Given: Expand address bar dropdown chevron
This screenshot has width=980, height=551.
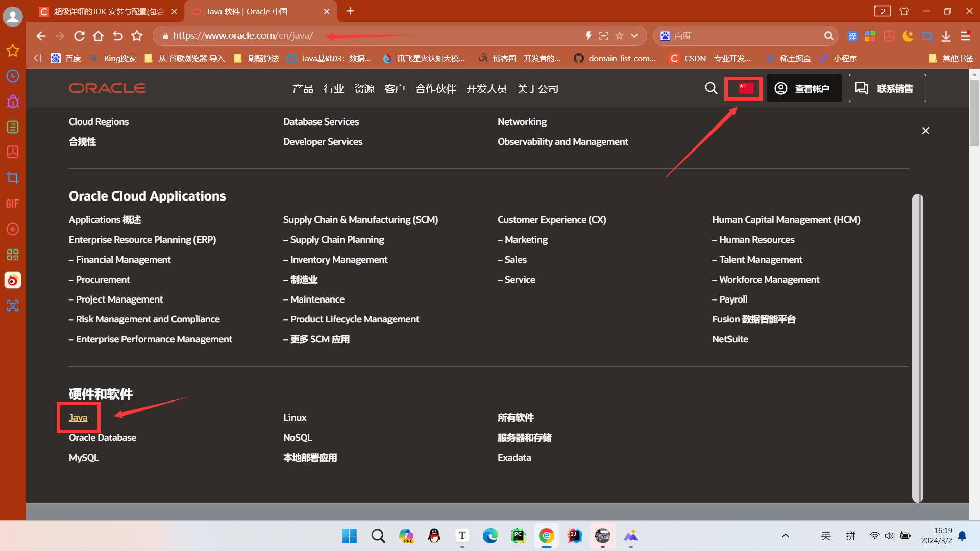Looking at the screenshot, I should (x=634, y=36).
